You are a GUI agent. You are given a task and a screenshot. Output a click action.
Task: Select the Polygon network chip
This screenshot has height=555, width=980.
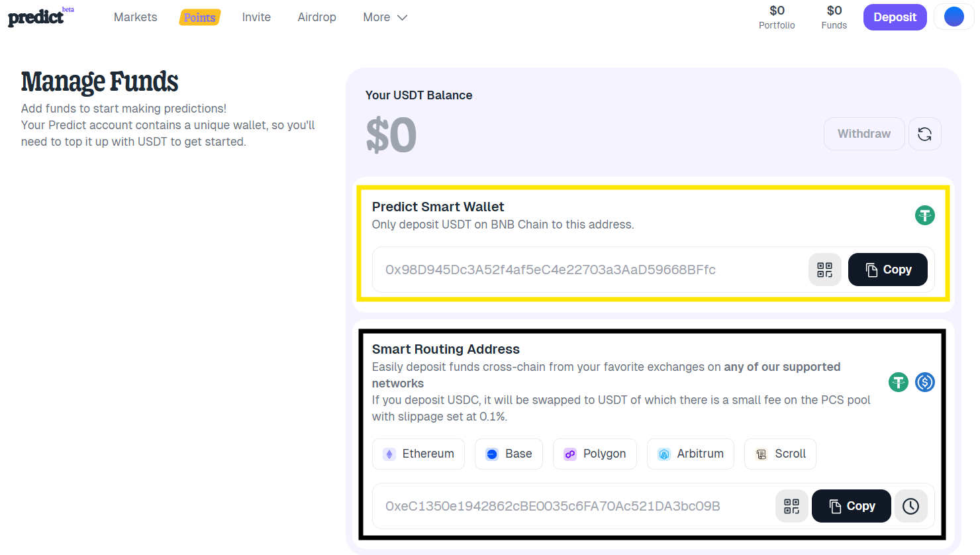click(595, 454)
